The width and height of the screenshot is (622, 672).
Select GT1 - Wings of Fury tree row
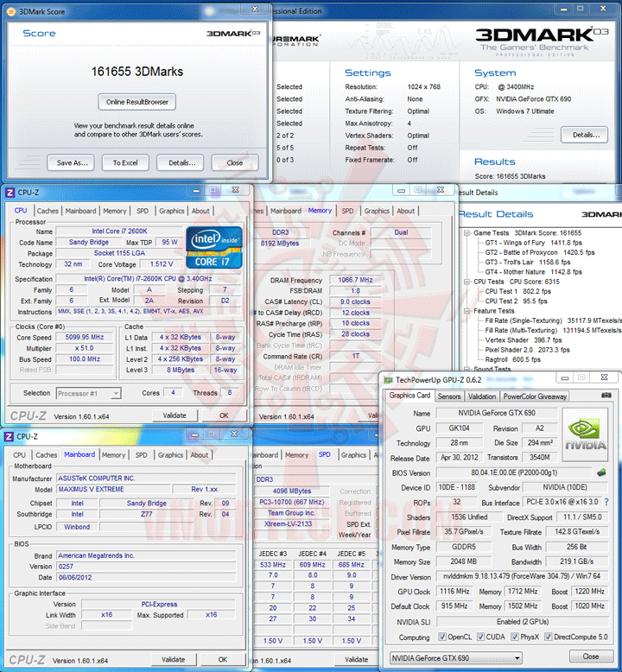[x=533, y=243]
